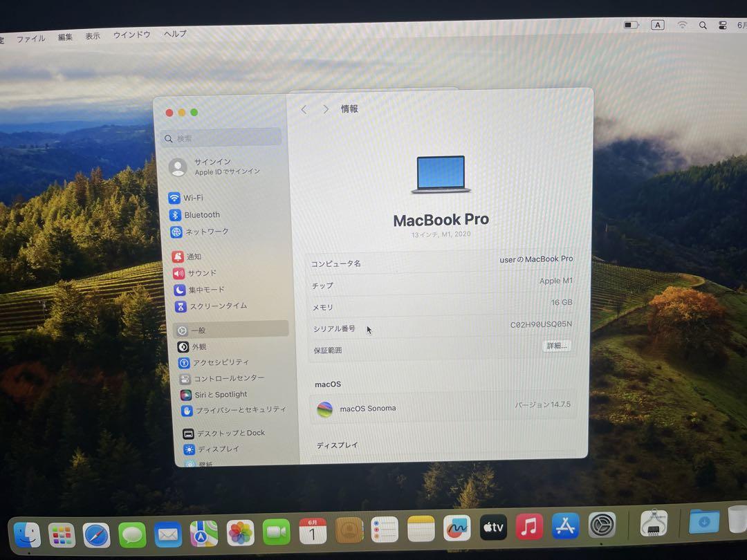Select ネットワーク in the sidebar
The width and height of the screenshot is (747, 560).
(200, 232)
